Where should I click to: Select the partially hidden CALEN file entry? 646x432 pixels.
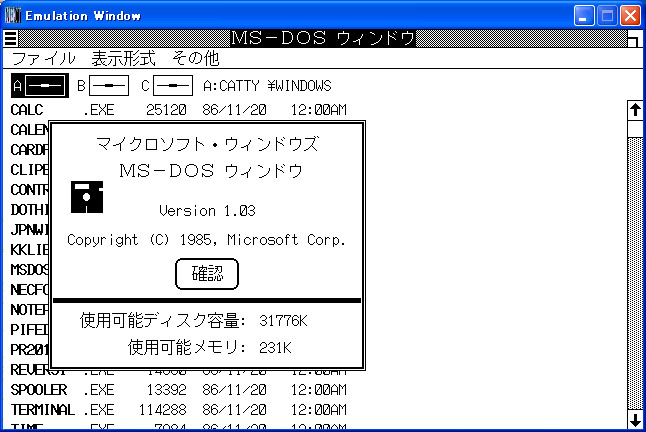click(29, 130)
